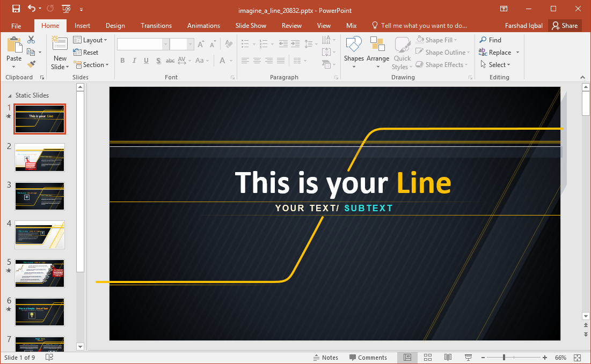
Task: Collapse the ribbon arrow
Action: tap(583, 77)
